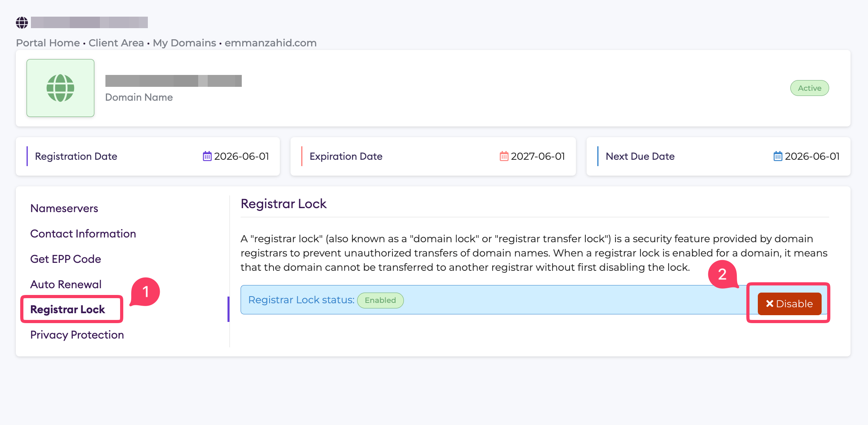868x425 pixels.
Task: Select the Registrar Lock menu item
Action: pos(68,309)
